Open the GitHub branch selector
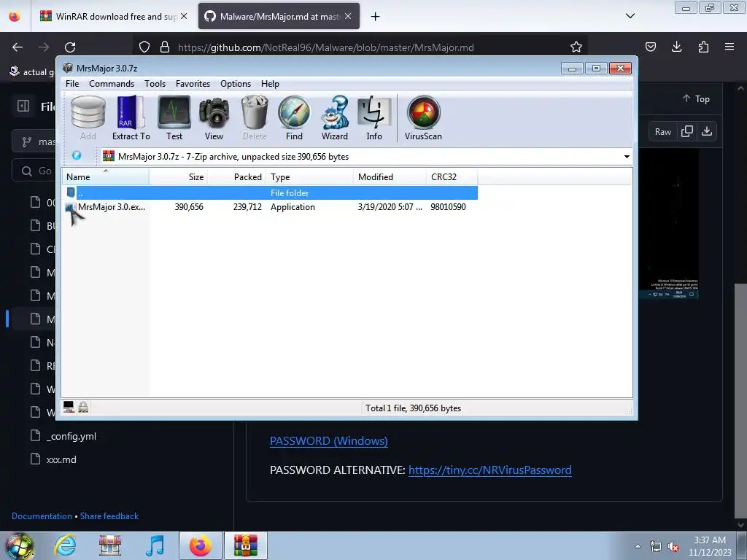747x560 pixels. pyautogui.click(x=34, y=142)
